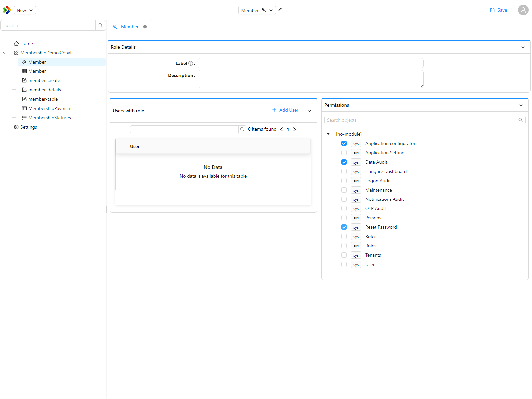532x399 pixels.
Task: Focus the users table search box
Action: pyautogui.click(x=185, y=129)
